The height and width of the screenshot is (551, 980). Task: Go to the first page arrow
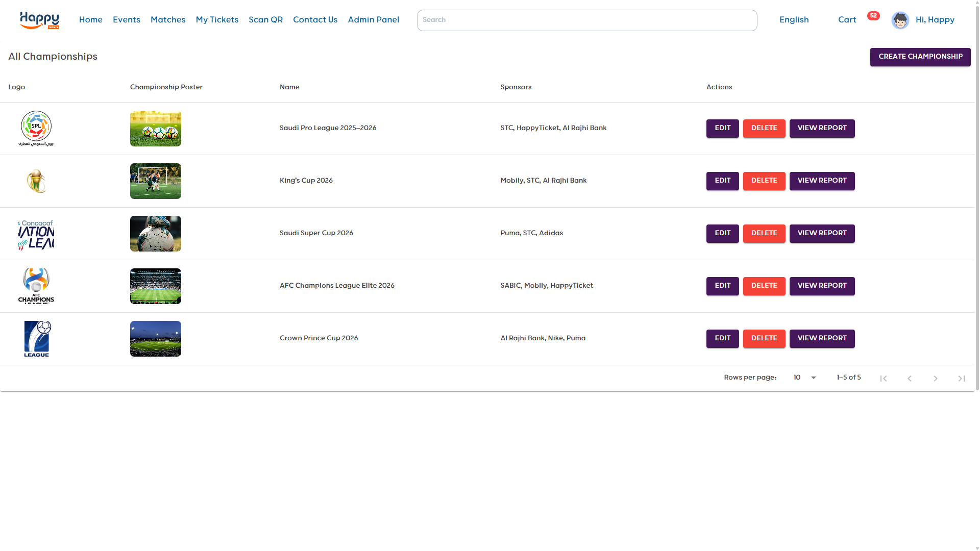point(884,378)
